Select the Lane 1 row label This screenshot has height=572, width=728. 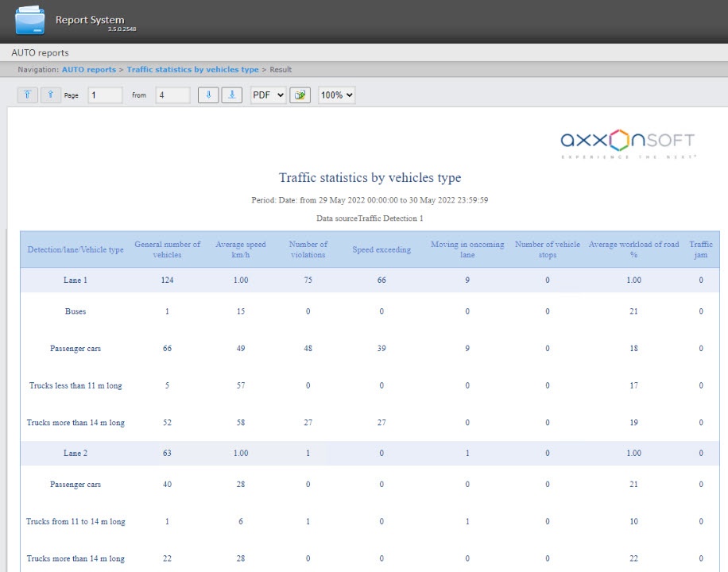pyautogui.click(x=76, y=280)
